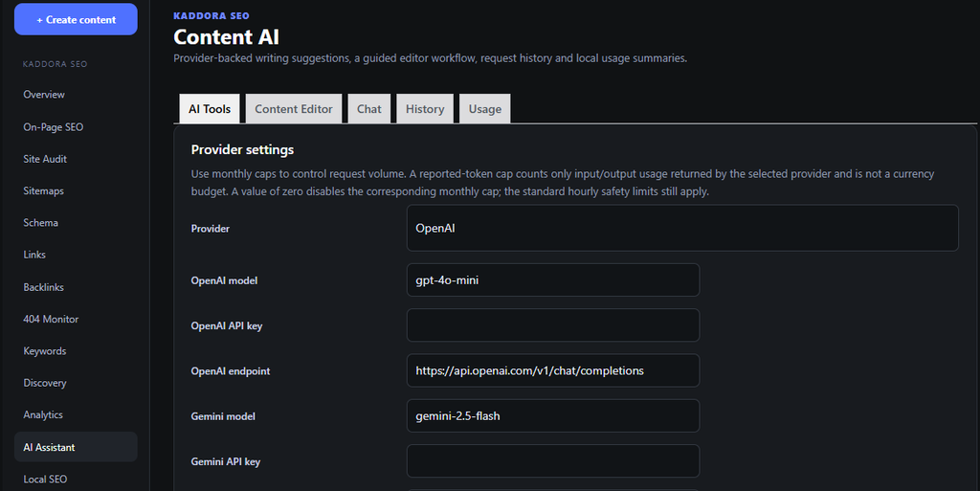Viewport: 980px width, 491px height.
Task: Select AI Assistant sidebar item
Action: (x=76, y=447)
